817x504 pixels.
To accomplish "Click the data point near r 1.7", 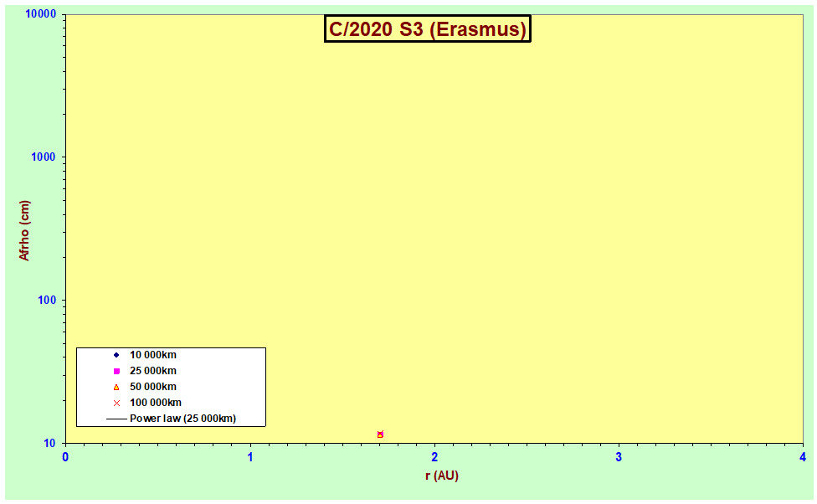I will (380, 435).
